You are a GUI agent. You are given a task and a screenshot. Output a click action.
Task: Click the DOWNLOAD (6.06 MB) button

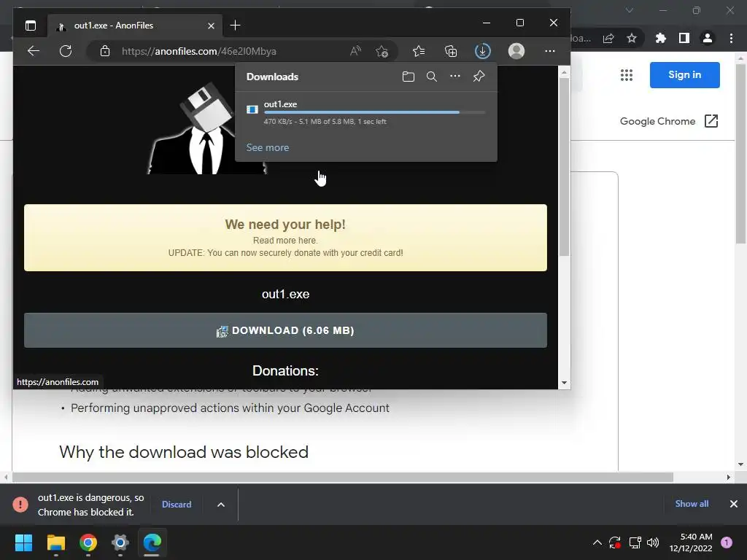[285, 330]
